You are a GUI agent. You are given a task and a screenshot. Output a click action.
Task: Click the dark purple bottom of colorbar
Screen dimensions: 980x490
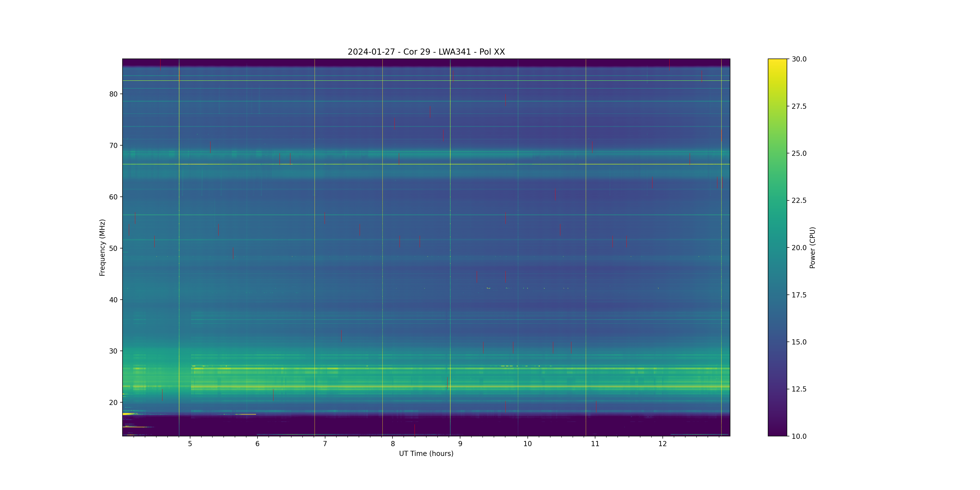click(x=777, y=433)
